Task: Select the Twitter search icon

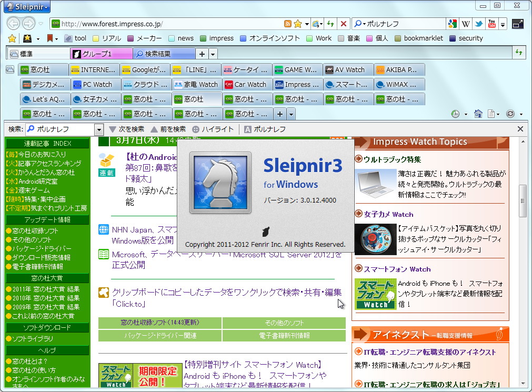Action: [479, 24]
